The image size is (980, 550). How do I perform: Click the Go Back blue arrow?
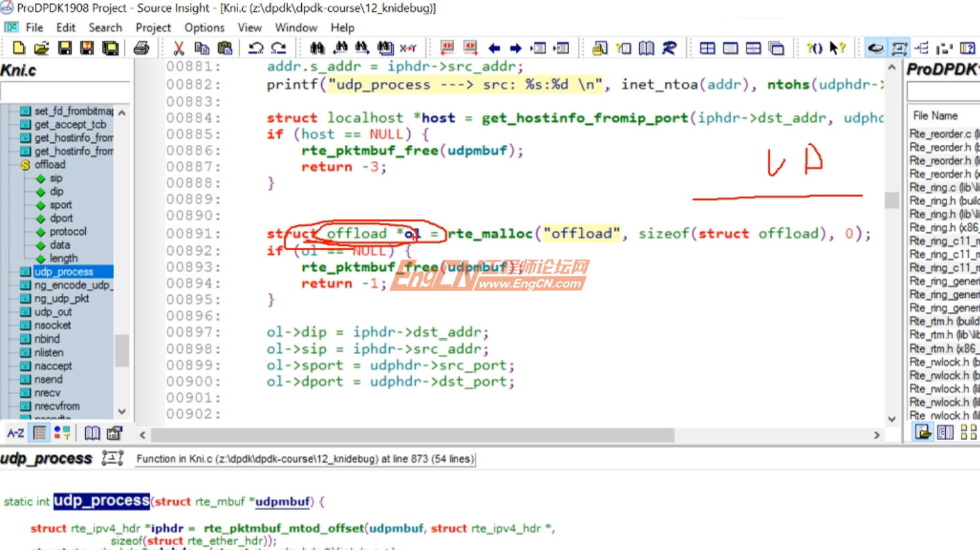[x=494, y=48]
